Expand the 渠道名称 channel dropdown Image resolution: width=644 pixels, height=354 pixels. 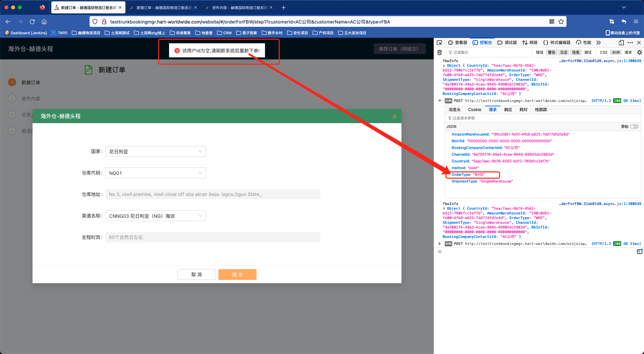coord(155,216)
